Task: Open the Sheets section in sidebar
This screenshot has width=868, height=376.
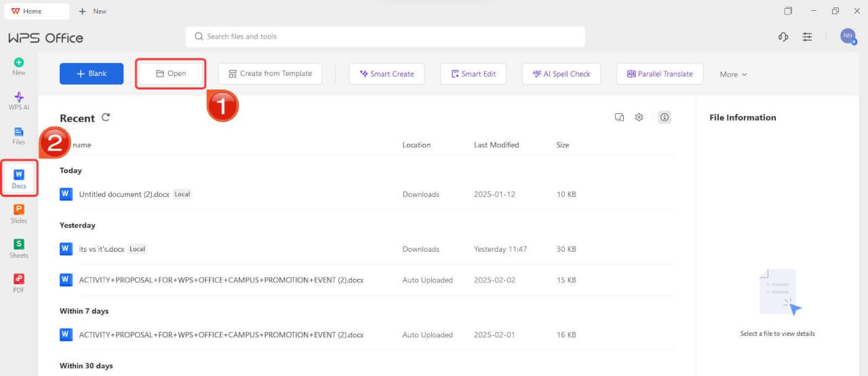Action: 19,248
